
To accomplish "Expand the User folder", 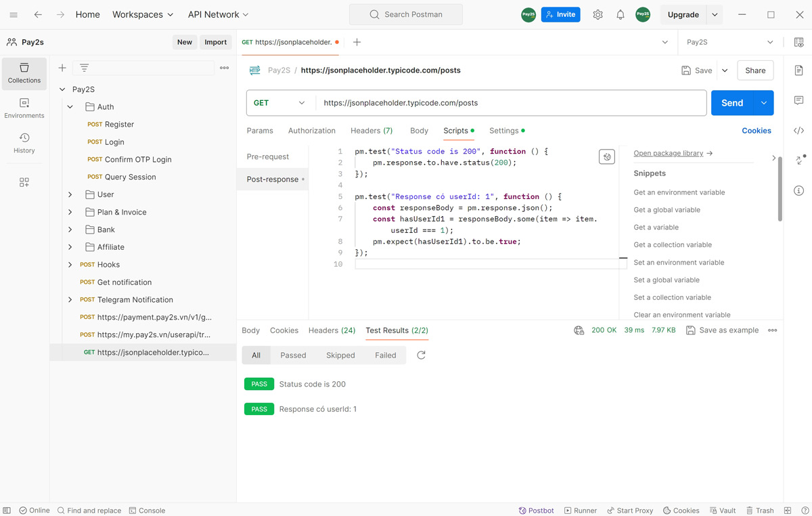I will coord(70,194).
